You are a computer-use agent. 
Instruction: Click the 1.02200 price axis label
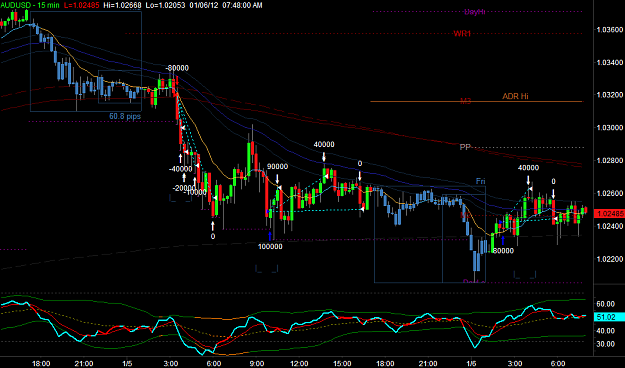609,259
